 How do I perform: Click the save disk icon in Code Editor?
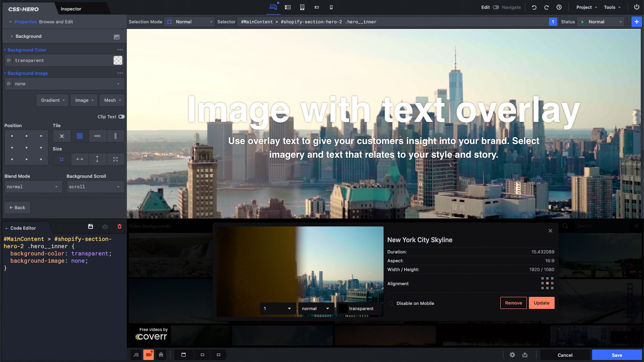[91, 226]
